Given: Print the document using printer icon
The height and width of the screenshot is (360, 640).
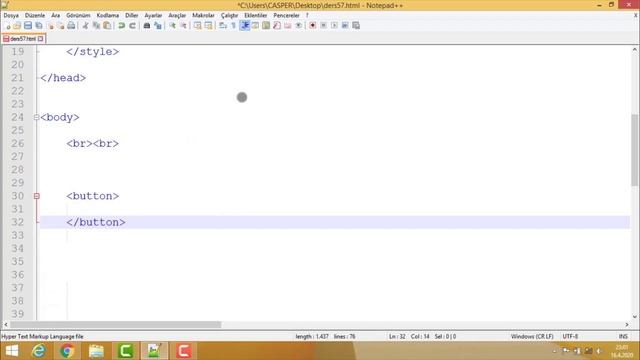Looking at the screenshot, I should (71, 26).
